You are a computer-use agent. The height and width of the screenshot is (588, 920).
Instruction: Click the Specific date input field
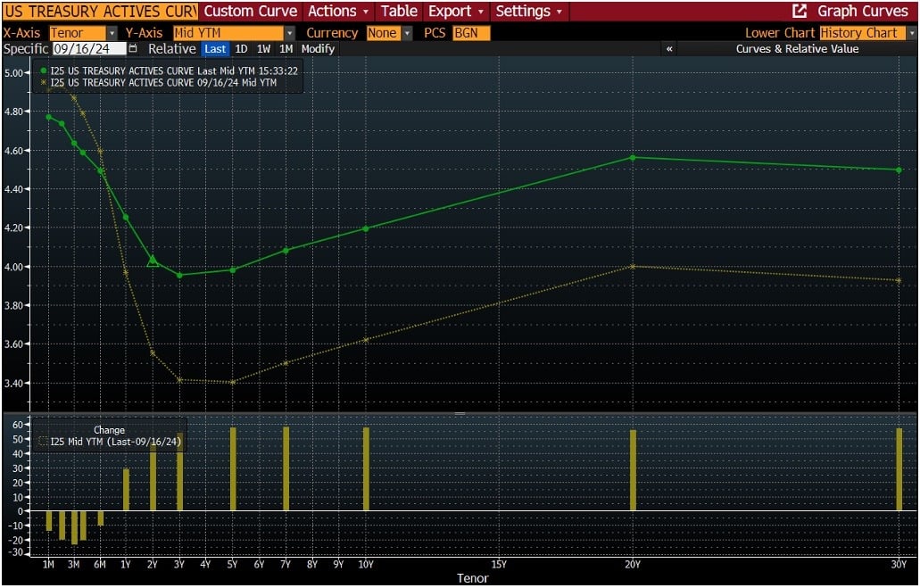click(x=89, y=49)
